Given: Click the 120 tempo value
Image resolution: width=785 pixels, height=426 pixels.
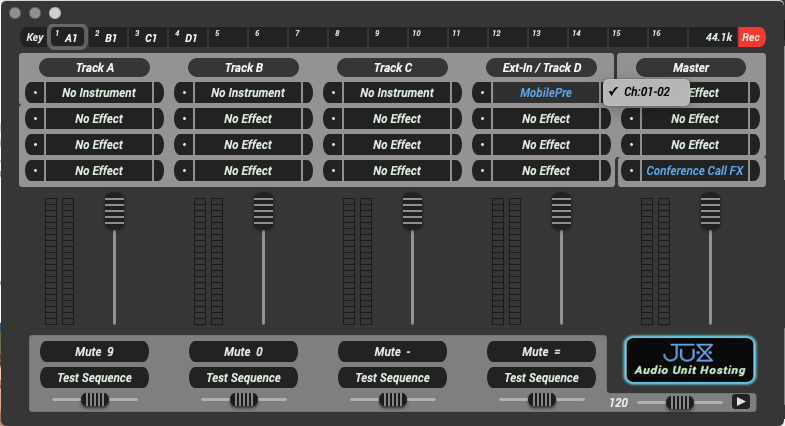Looking at the screenshot, I should click(618, 402).
